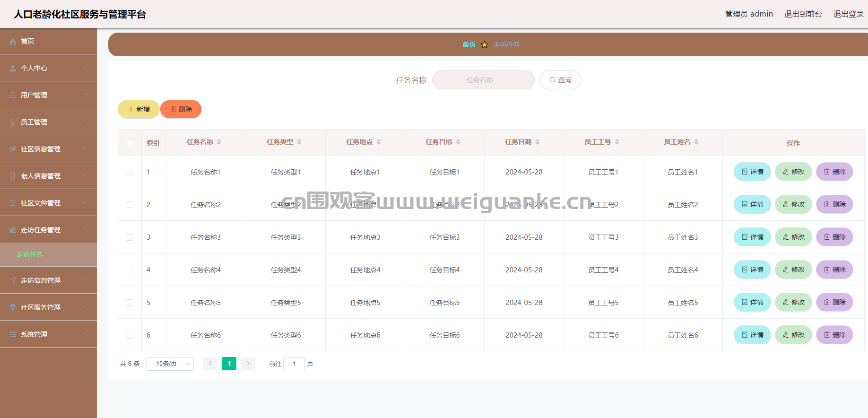This screenshot has width=868, height=418.
Task: Expand the 用户管理 sidebar menu
Action: [48, 95]
